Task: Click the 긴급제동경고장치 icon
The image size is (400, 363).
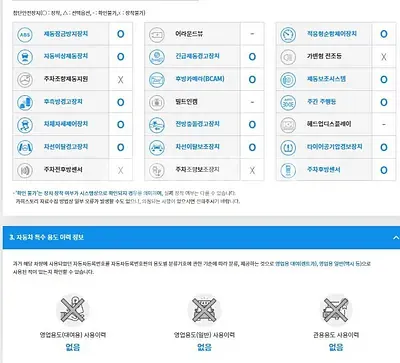Action: [157, 57]
